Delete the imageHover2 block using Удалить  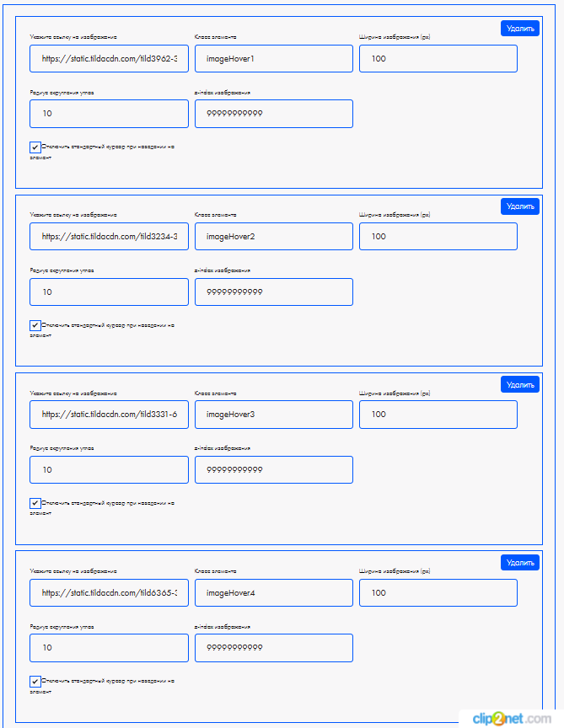coord(519,206)
